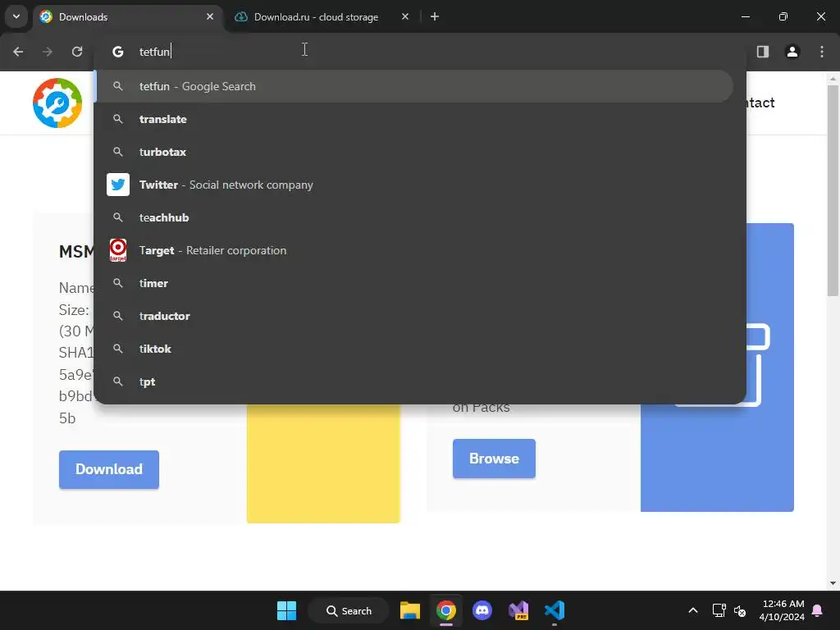This screenshot has width=840, height=630.
Task: Open File Explorer from taskbar
Action: (410, 610)
